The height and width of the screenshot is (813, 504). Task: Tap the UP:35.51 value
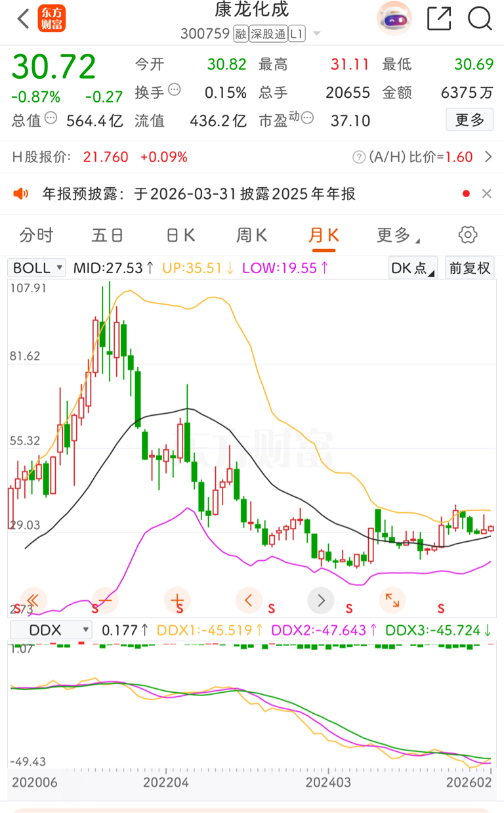[x=198, y=268]
